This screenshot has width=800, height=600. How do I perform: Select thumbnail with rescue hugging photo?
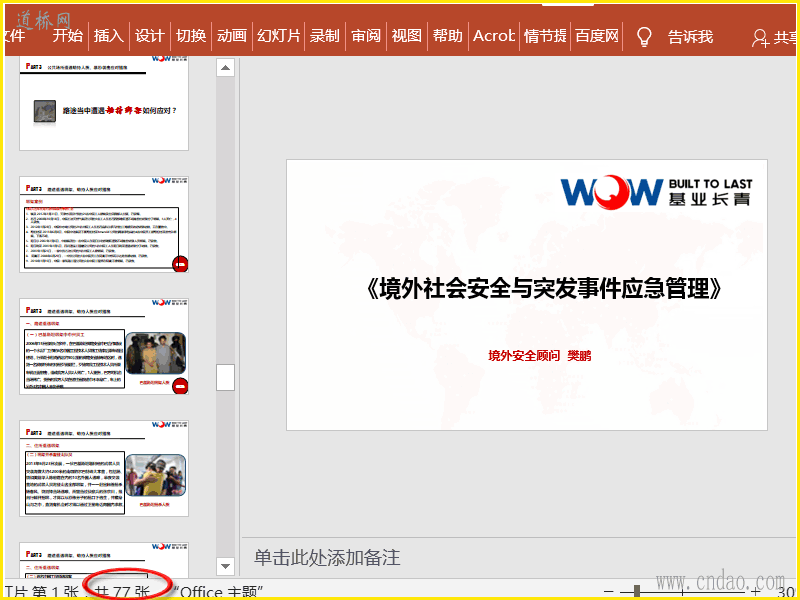104,468
